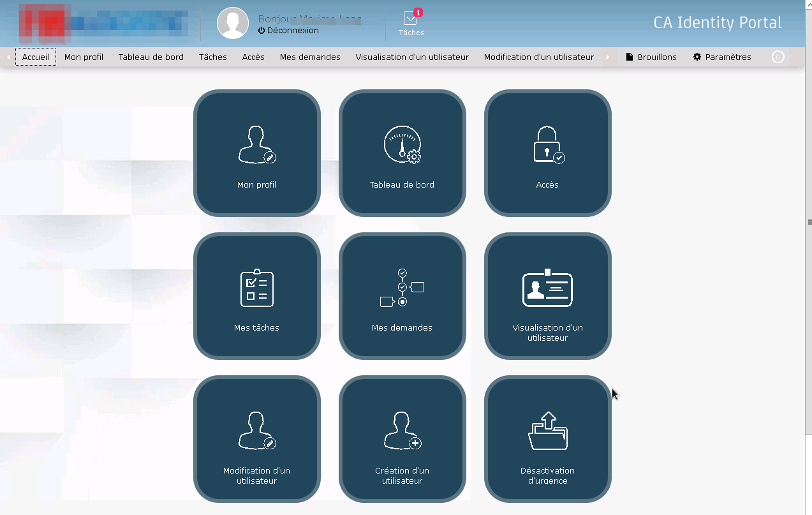
Task: Open the Mes tâches clipboard tile
Action: (256, 296)
